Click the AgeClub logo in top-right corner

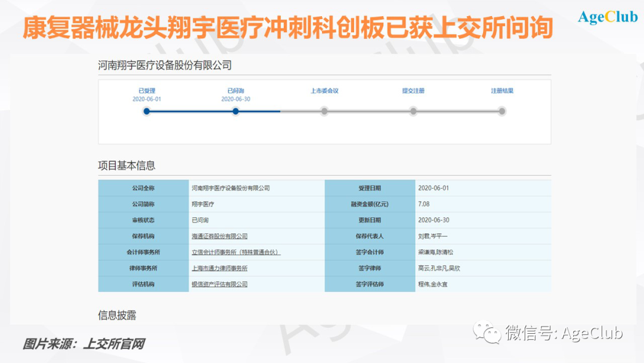click(608, 17)
